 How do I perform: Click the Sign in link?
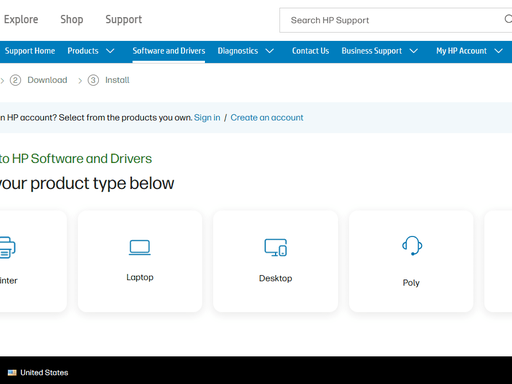point(207,118)
